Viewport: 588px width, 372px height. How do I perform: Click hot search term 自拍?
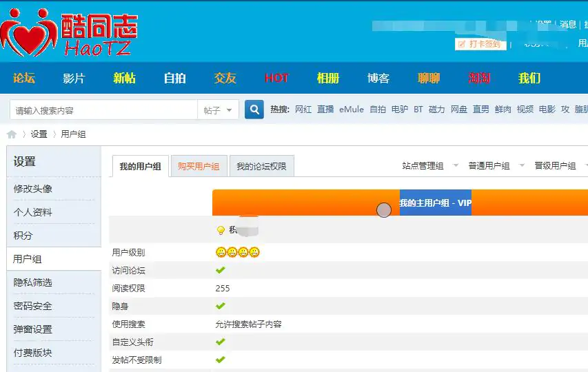pyautogui.click(x=378, y=110)
